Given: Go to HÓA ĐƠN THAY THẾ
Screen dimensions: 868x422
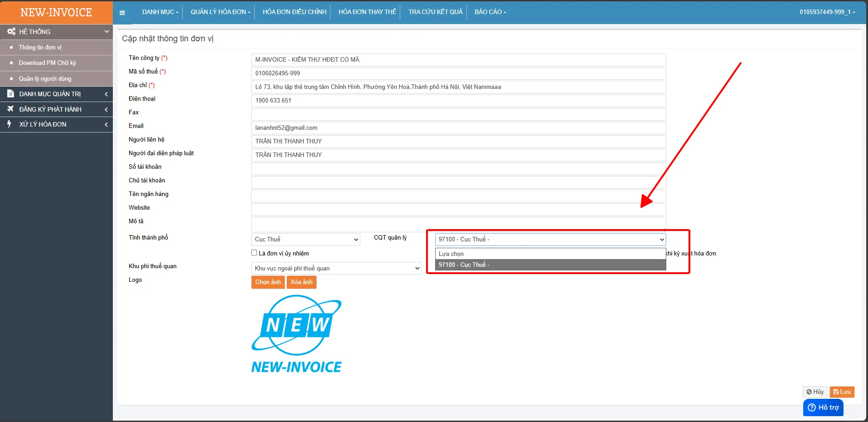Looking at the screenshot, I should click(x=367, y=12).
